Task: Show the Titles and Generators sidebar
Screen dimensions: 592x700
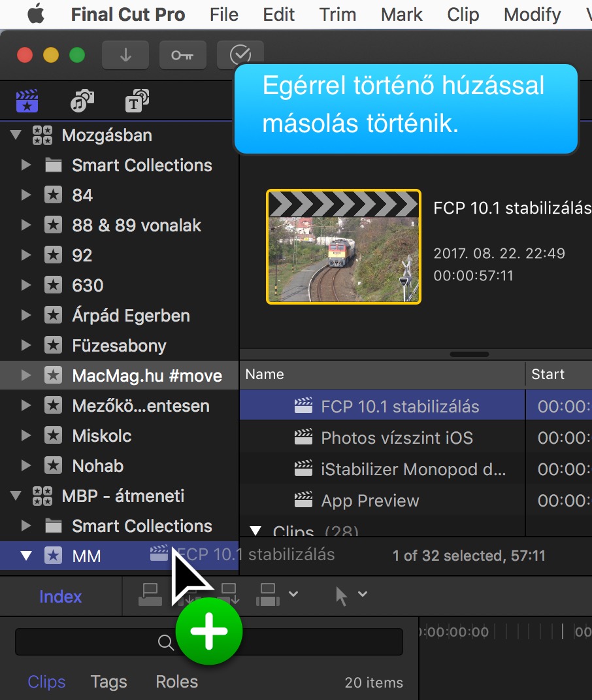Action: pos(137,101)
